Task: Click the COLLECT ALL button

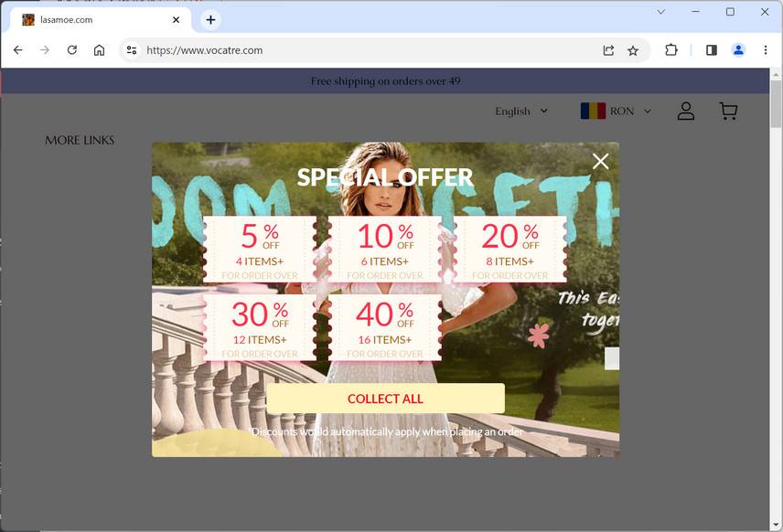Action: coord(385,399)
